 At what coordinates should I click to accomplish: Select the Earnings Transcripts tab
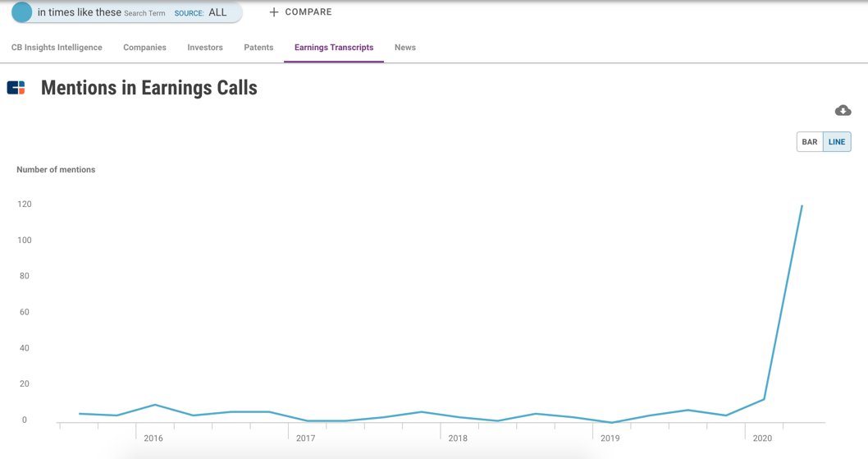(334, 48)
